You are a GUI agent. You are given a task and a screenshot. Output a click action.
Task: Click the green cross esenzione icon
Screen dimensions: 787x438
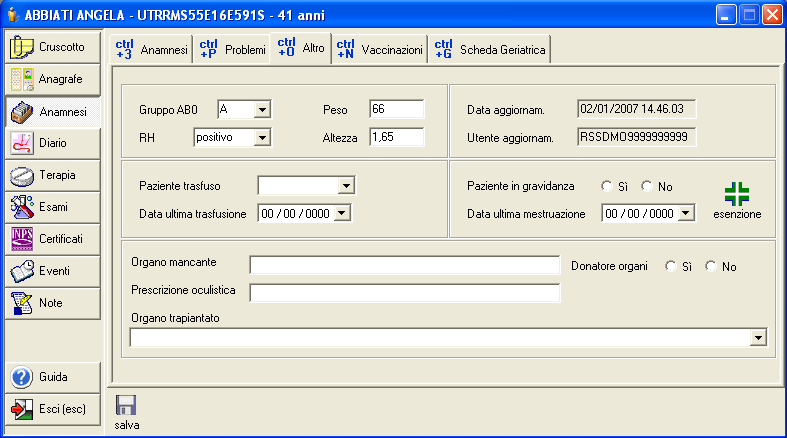[736, 193]
